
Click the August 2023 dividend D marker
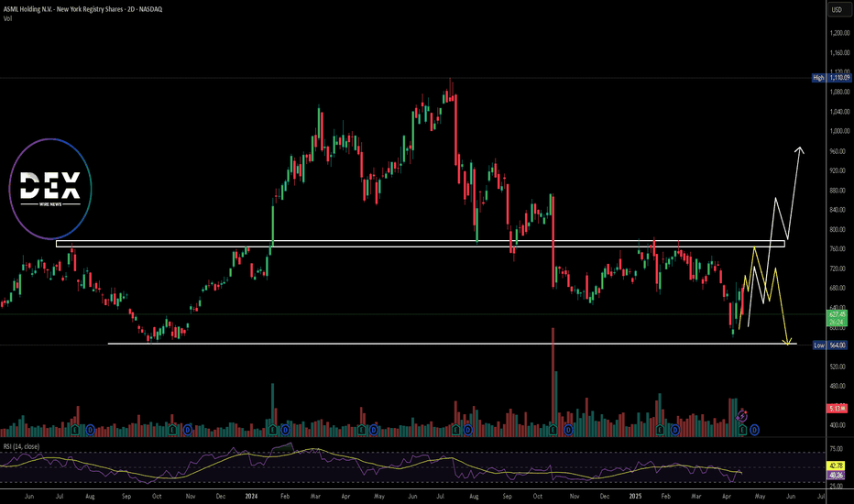pyautogui.click(x=91, y=430)
